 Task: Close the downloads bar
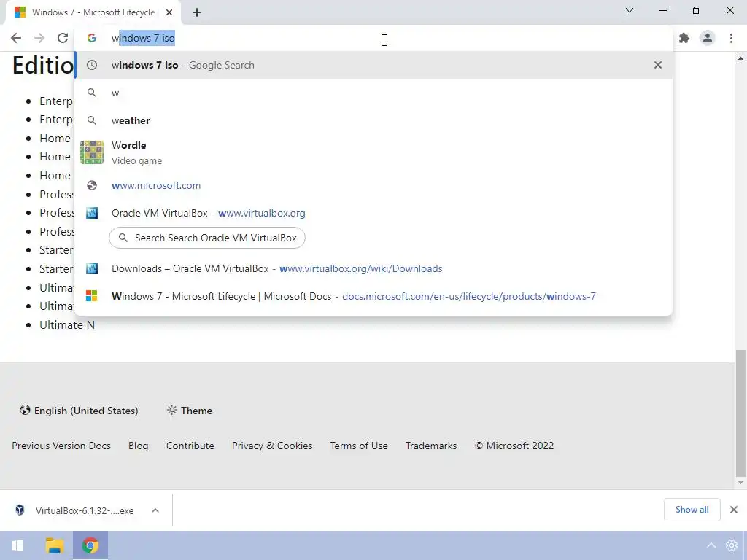[x=734, y=510]
